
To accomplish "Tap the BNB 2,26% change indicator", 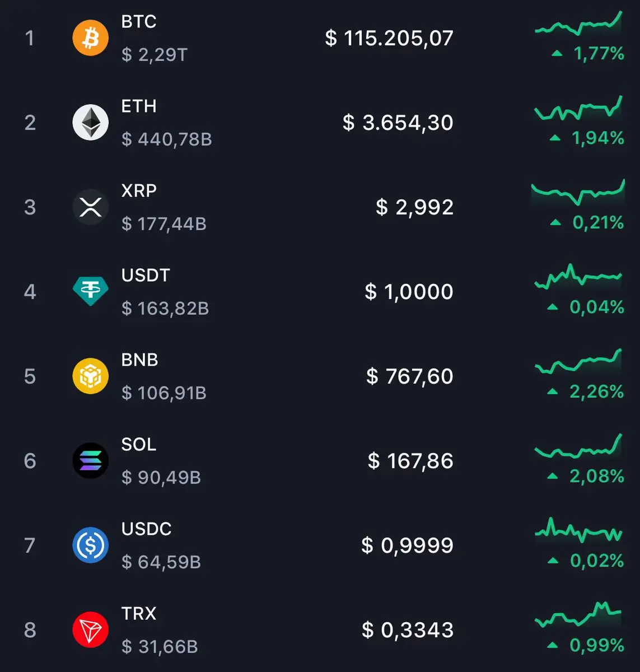I will tap(586, 391).
